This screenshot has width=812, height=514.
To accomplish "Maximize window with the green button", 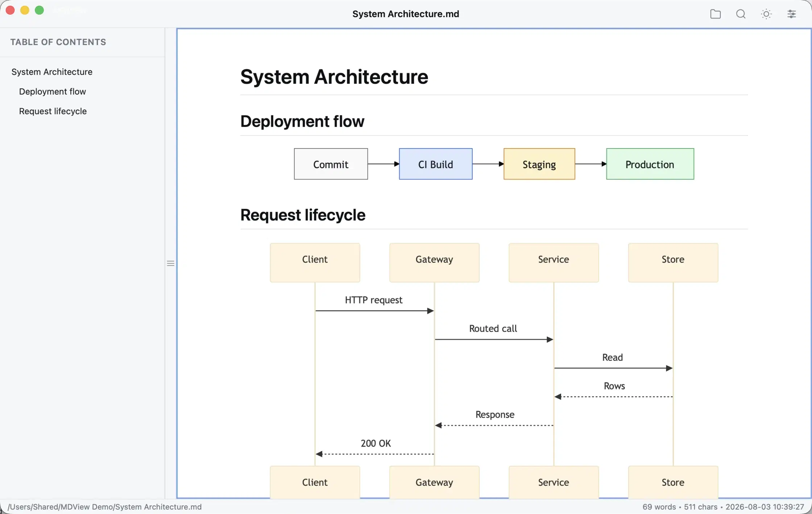I will click(x=39, y=11).
